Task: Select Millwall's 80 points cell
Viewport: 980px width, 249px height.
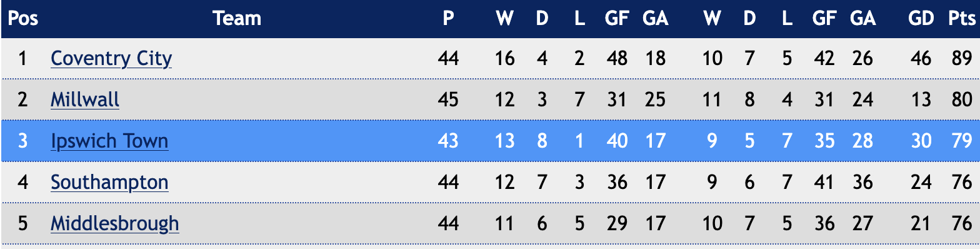Action: (961, 99)
